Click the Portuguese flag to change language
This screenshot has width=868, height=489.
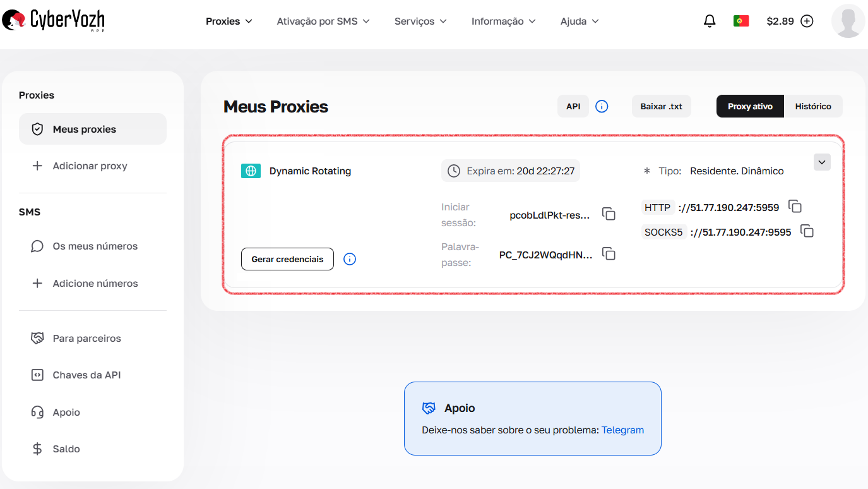point(741,20)
